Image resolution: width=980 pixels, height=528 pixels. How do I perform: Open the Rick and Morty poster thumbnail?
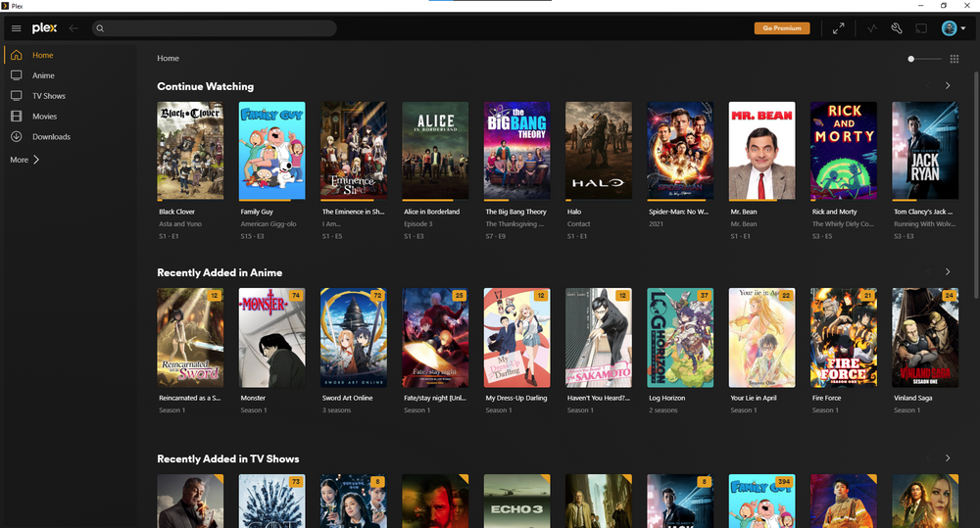843,151
